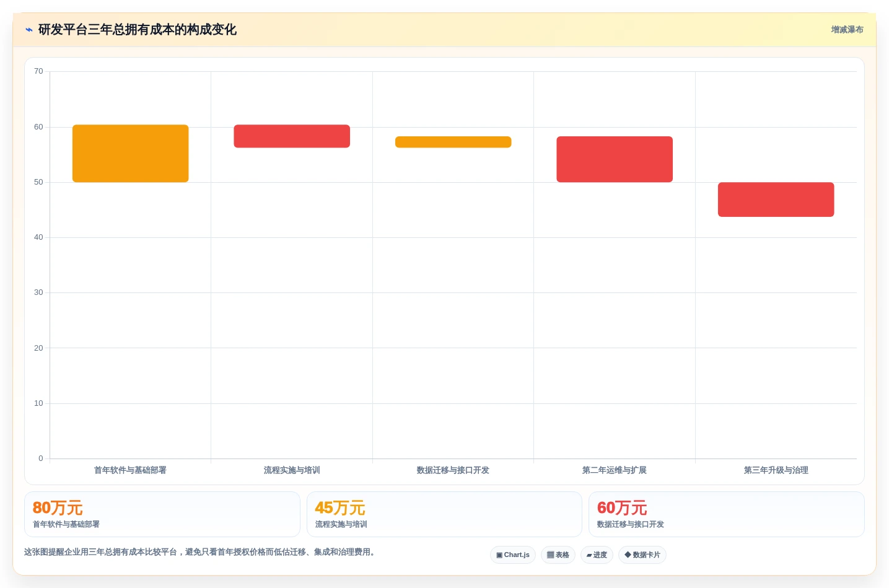Click y-axis tick value 60
Screen dimensions: 889x588
38,127
